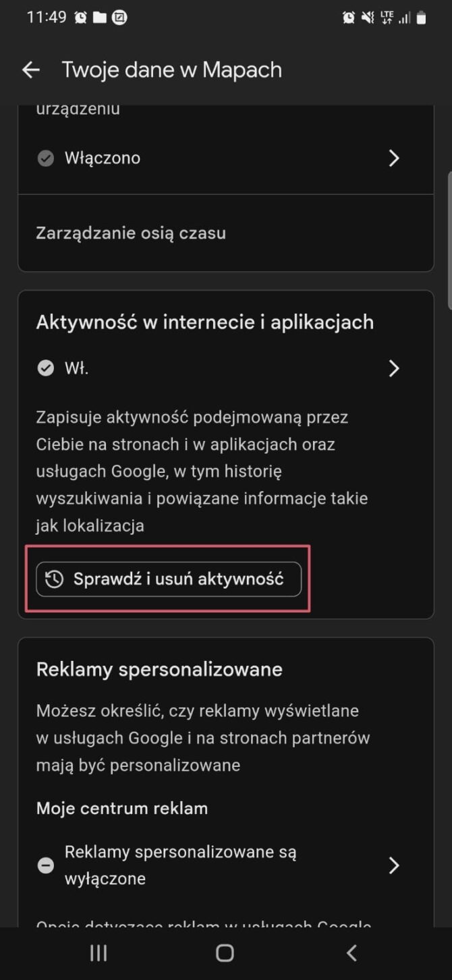Expand the "Włączono" setting via its chevron

click(x=395, y=158)
